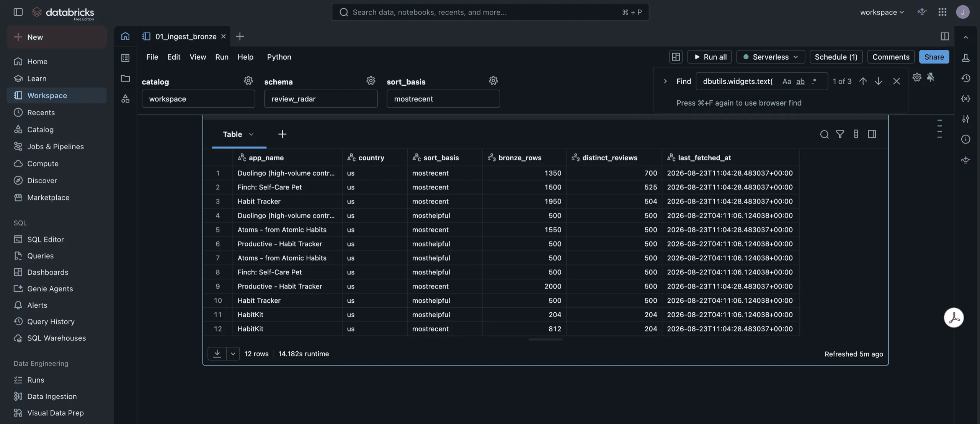Open the notebook info icon in the right rail
The image size is (980, 424).
click(x=965, y=139)
